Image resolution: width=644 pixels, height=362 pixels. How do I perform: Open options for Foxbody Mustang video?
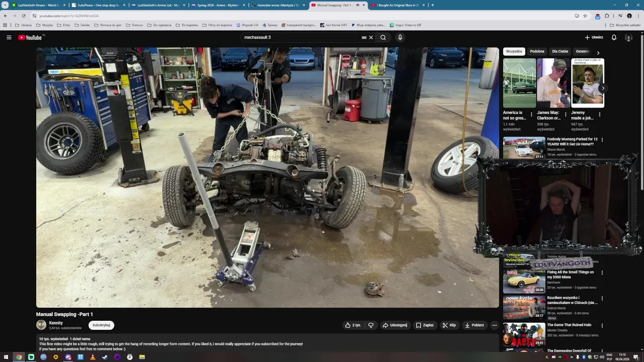[x=602, y=140]
